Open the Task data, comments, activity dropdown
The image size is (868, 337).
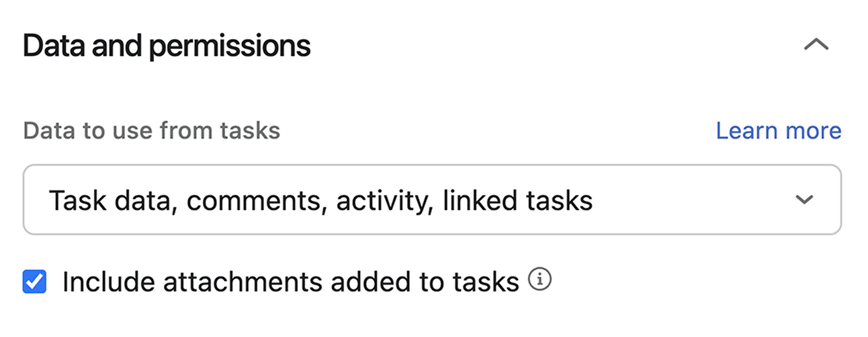coord(431,200)
